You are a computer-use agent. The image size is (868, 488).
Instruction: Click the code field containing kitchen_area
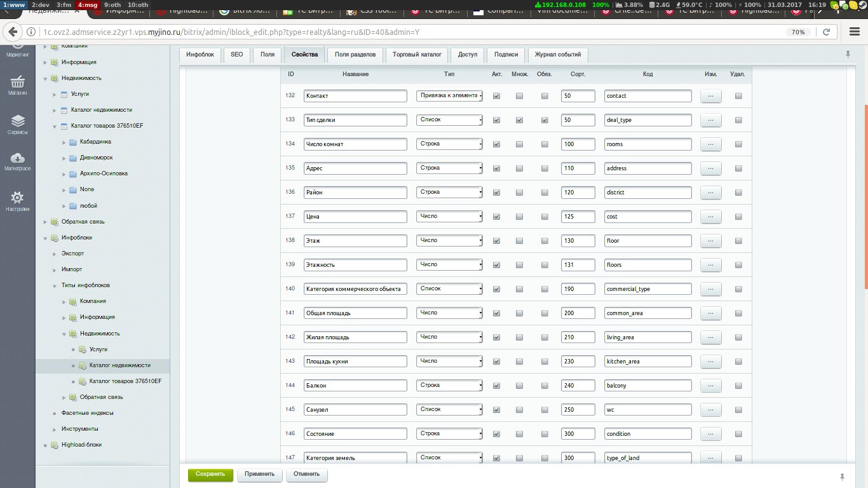(x=648, y=362)
